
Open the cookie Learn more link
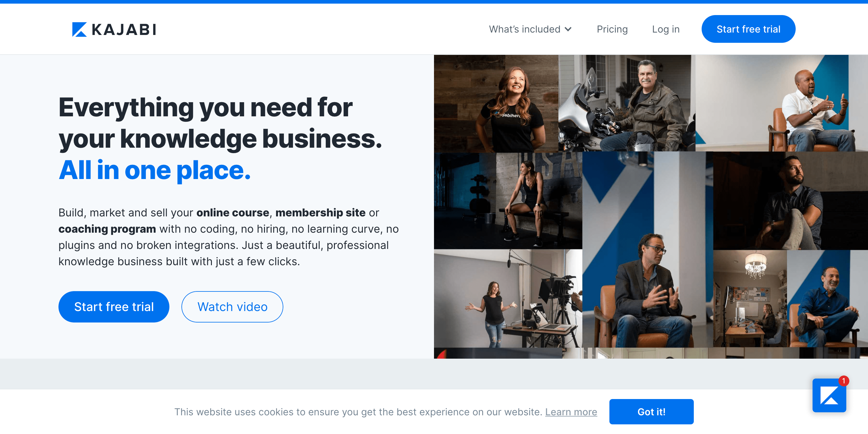coord(571,412)
